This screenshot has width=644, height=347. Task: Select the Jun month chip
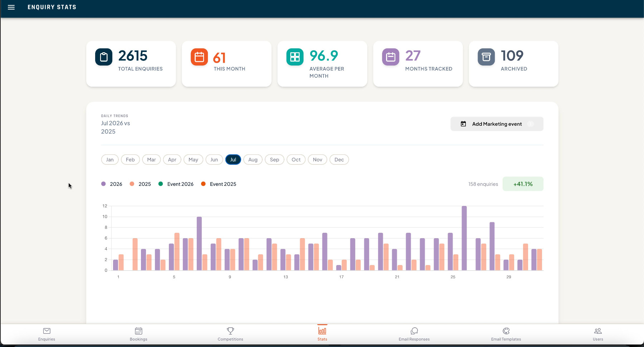(x=214, y=160)
